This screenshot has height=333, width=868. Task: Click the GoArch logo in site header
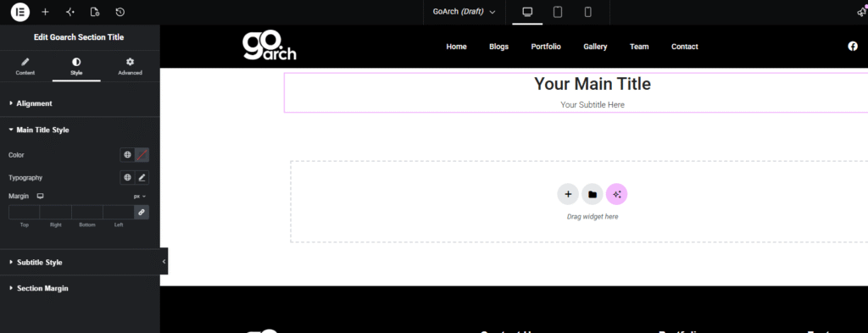[269, 46]
